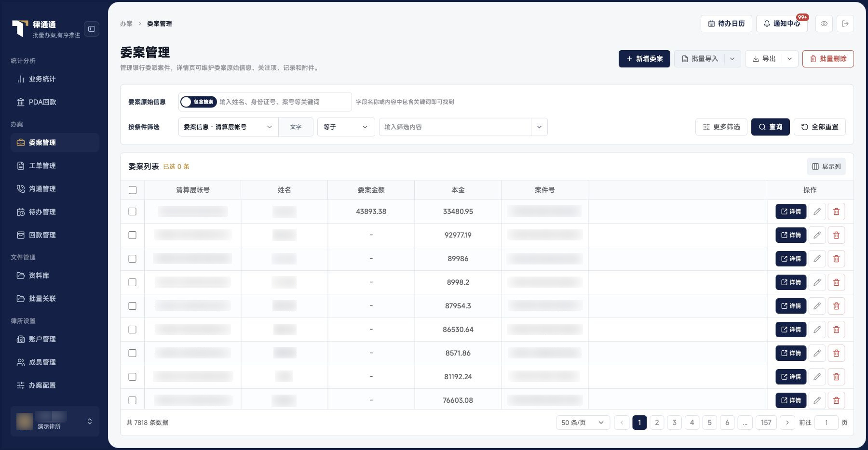The height and width of the screenshot is (450, 868).
Task: Click the eye icon in top bar
Action: coord(824,24)
